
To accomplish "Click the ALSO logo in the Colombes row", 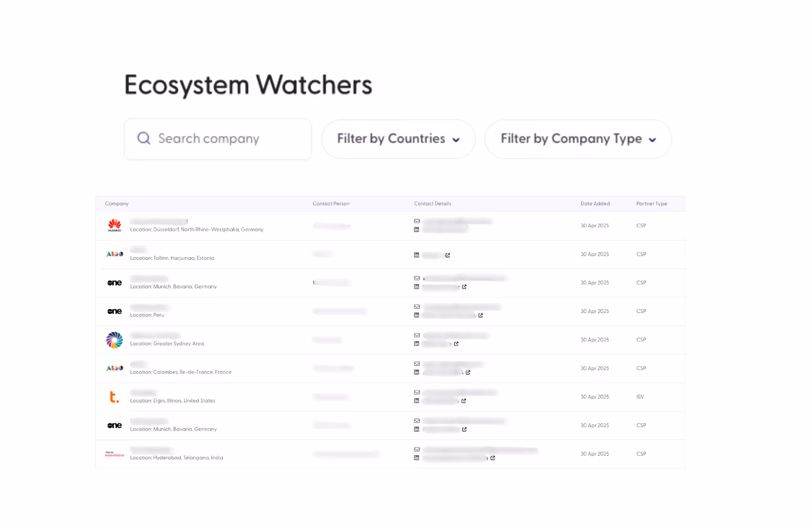I will [x=114, y=368].
